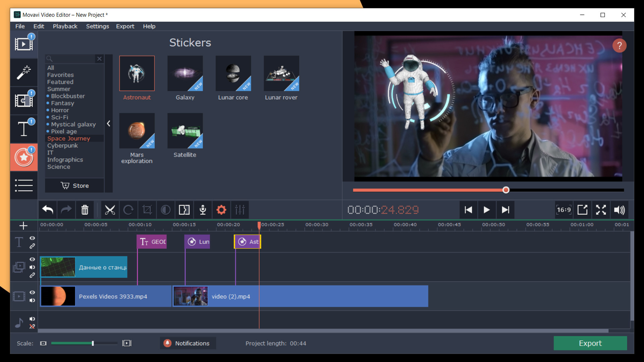Viewport: 644px width, 362px height.
Task: Split the clip with the scissors tool
Action: [110, 209]
